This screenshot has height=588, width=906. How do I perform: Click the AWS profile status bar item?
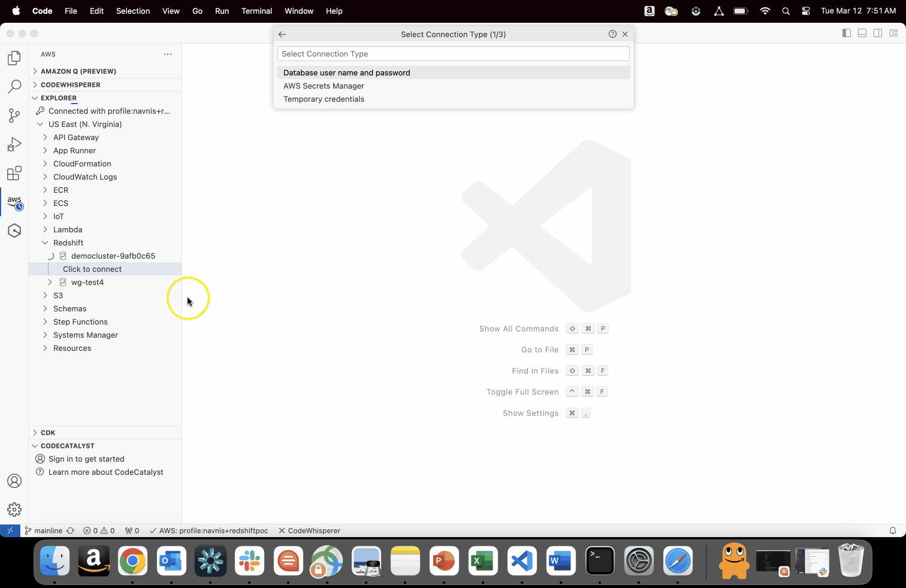(x=209, y=531)
